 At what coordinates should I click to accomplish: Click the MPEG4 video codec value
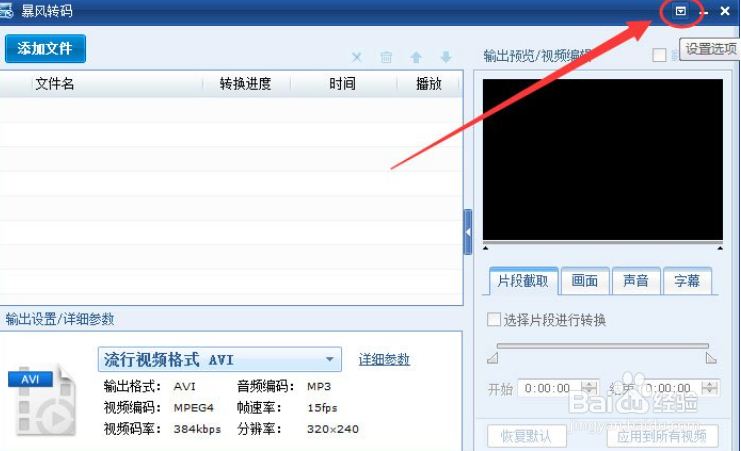[193, 408]
